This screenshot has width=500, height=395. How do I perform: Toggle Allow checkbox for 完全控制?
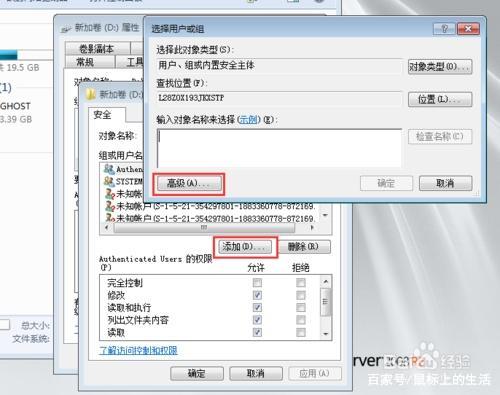click(x=257, y=283)
